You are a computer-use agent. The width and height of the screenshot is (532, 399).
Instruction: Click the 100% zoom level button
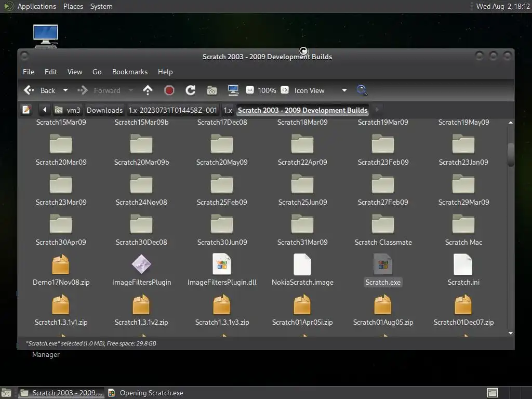pos(267,90)
